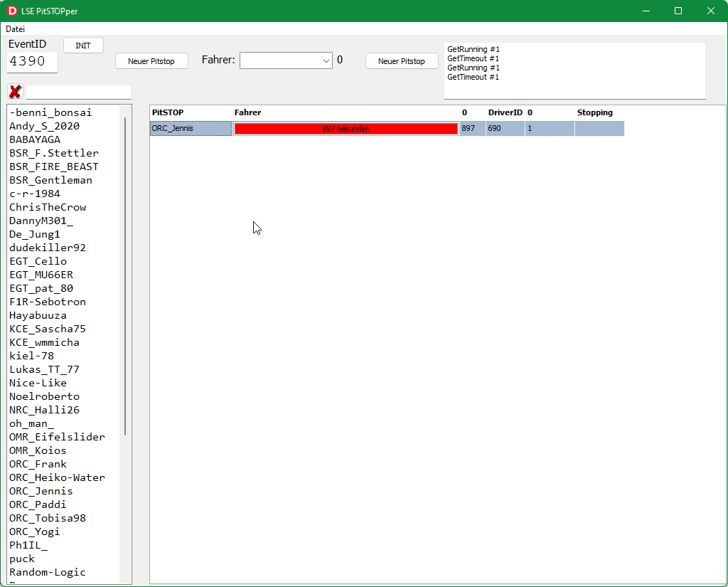
Task: Select ChrisTheCrow in the driver list
Action: coord(48,207)
